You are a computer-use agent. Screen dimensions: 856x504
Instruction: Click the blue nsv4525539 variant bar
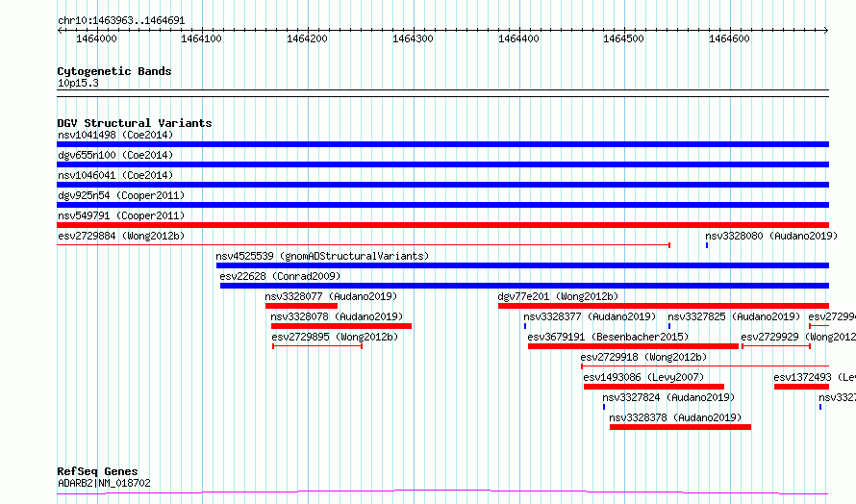tap(522, 265)
